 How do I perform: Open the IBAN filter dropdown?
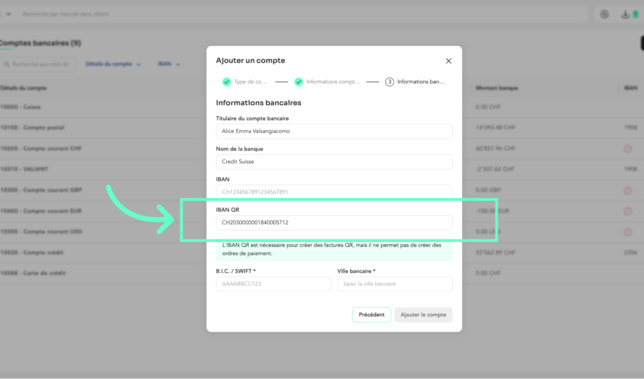(169, 64)
